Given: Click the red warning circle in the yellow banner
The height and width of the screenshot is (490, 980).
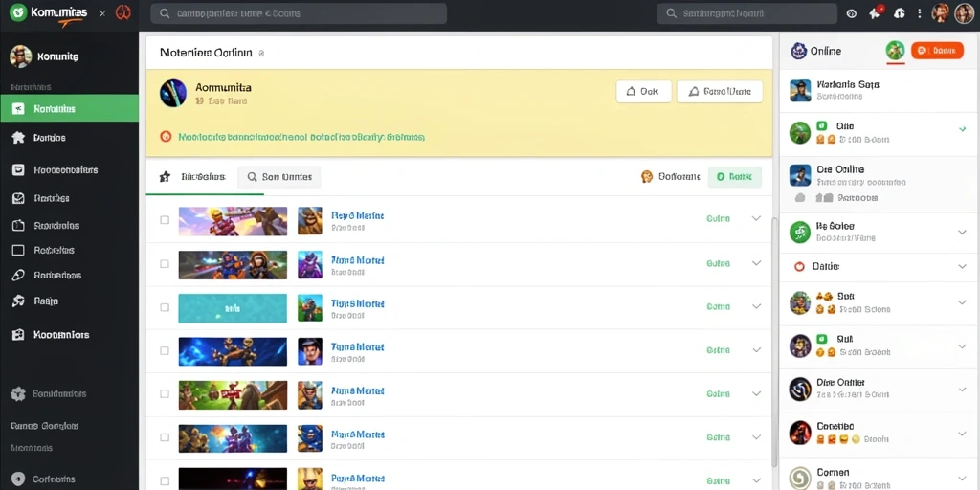Looking at the screenshot, I should pos(166,136).
